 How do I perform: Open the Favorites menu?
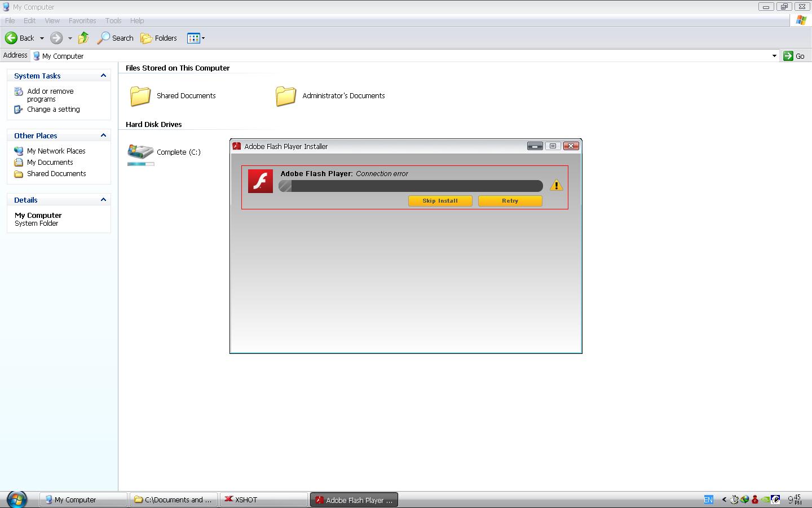tap(82, 20)
